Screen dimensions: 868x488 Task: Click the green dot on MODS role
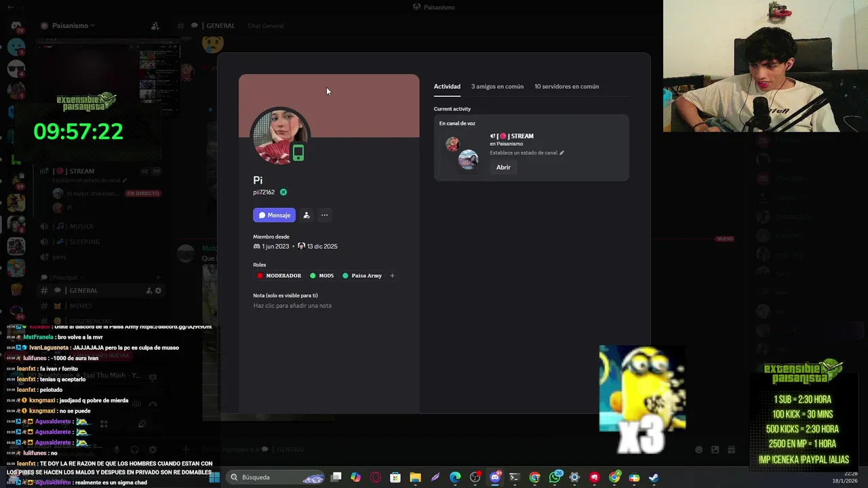click(313, 276)
